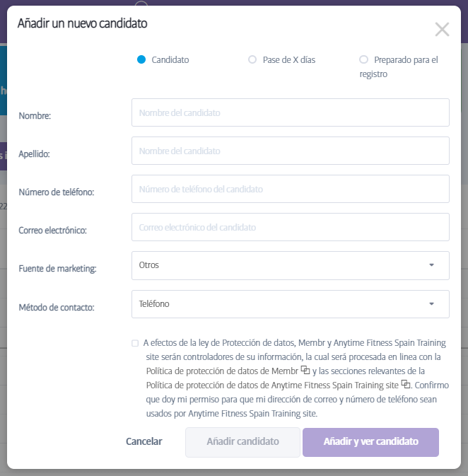Tick the data protection consent checkbox
This screenshot has height=476, width=468.
(x=135, y=343)
